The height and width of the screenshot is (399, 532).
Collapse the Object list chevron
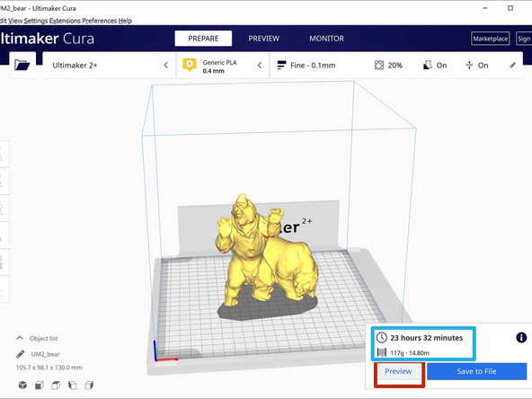point(20,338)
